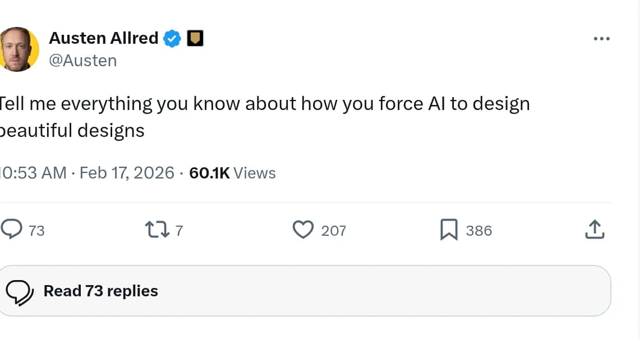Open Austen Allred's profile name link
Screen dimensions: 644x339
pos(104,38)
